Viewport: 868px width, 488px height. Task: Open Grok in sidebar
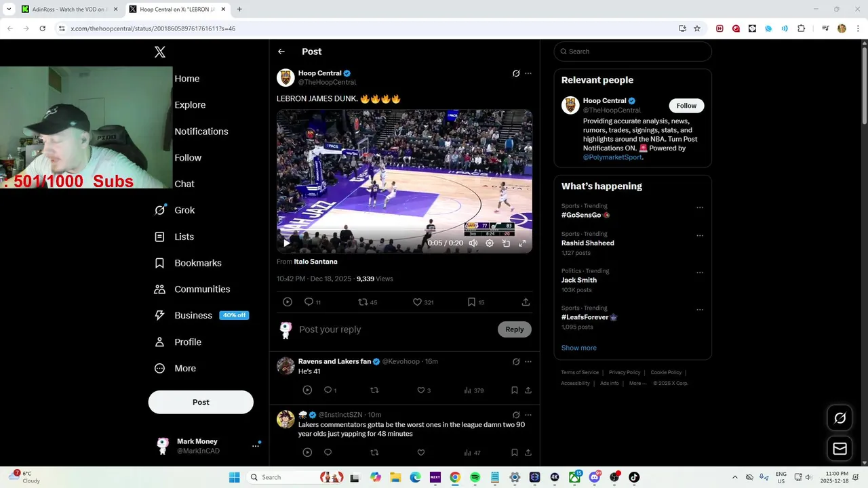click(x=174, y=210)
